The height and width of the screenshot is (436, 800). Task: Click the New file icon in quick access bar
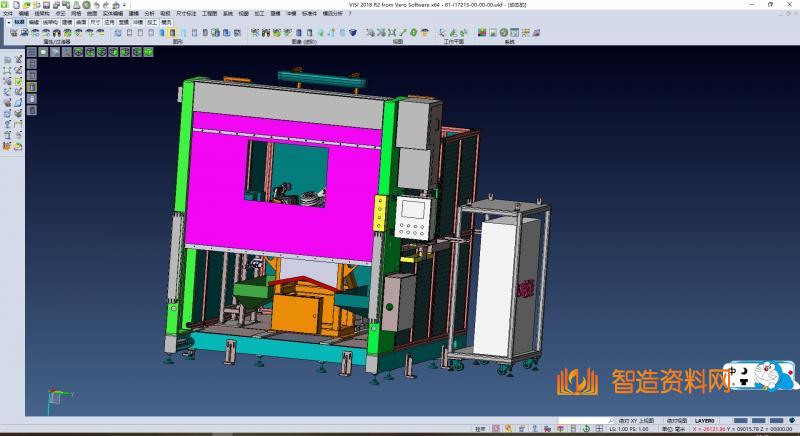pos(15,4)
